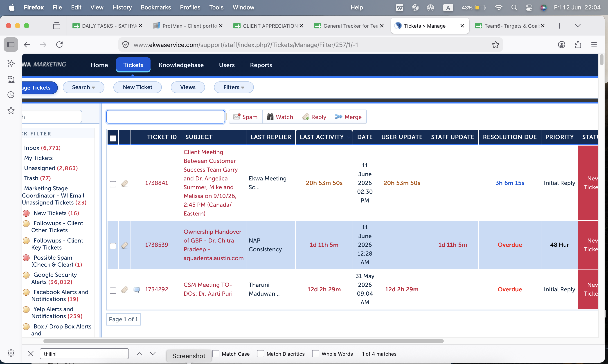Toggle the Firefox sidebar button
Viewport: 608px width, 364px height.
click(x=11, y=45)
